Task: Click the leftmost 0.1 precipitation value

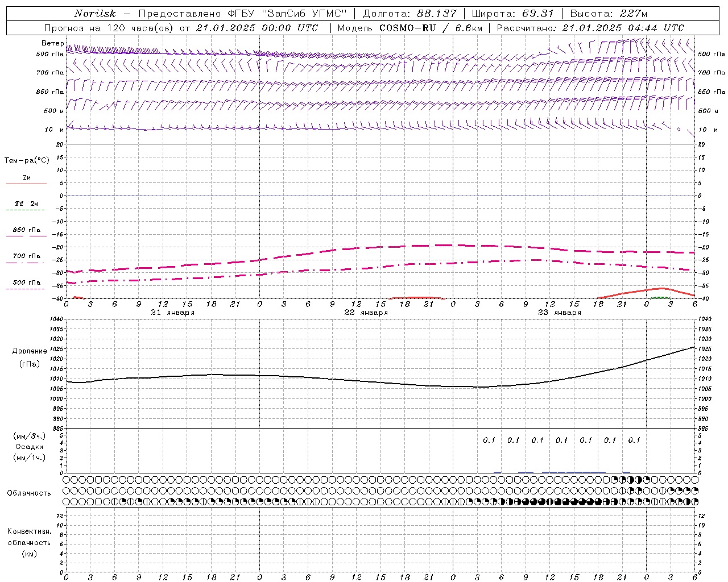Action: (x=489, y=440)
